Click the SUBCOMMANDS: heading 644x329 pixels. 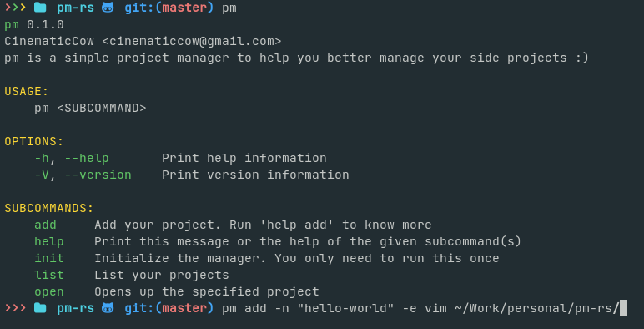[x=49, y=208]
